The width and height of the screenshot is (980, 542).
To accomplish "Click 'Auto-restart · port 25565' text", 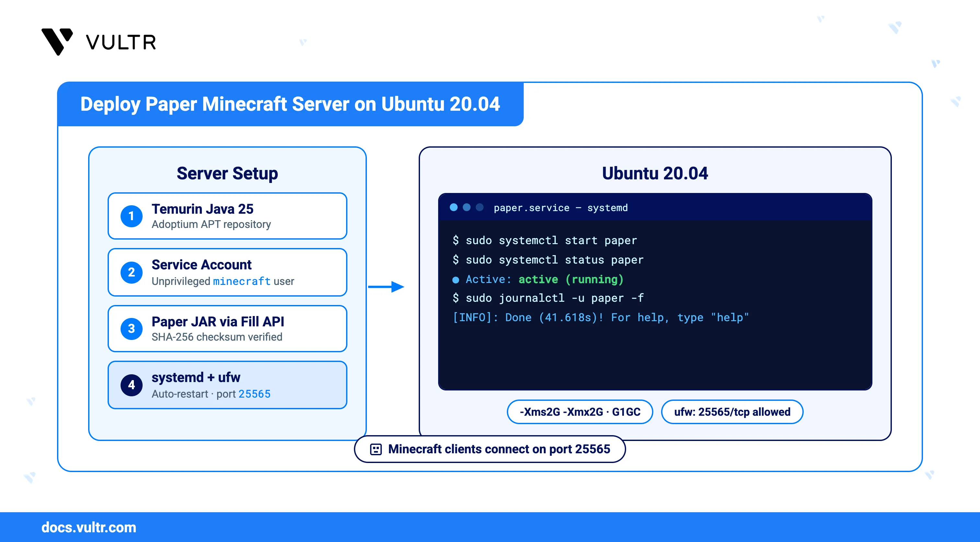I will [211, 394].
